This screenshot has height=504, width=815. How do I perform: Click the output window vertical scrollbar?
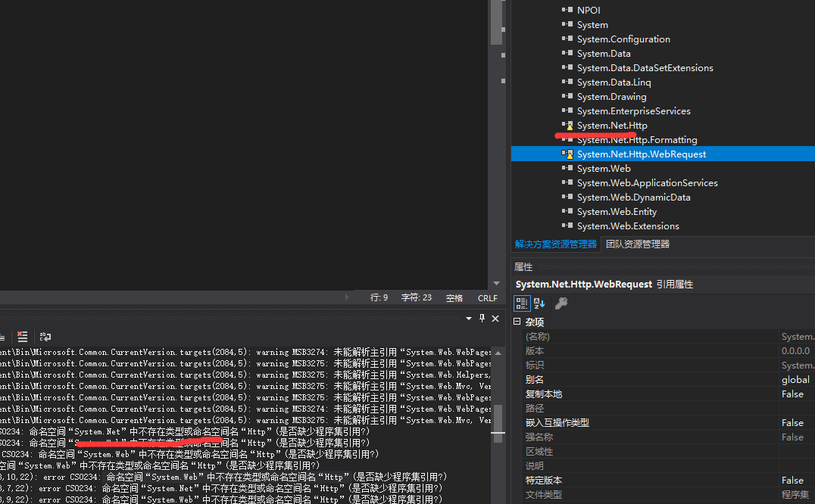coord(498,424)
